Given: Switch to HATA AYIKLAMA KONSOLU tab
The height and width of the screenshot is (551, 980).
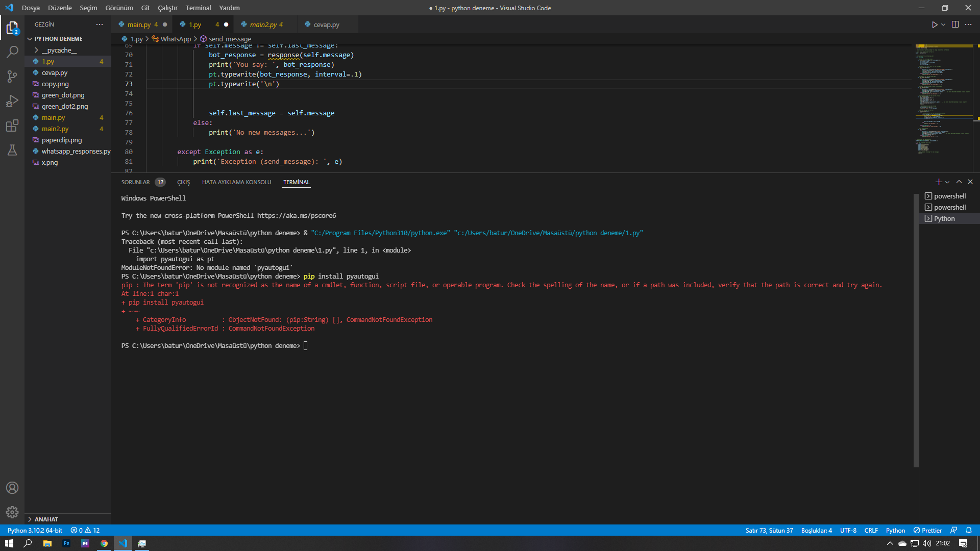Looking at the screenshot, I should coord(236,182).
